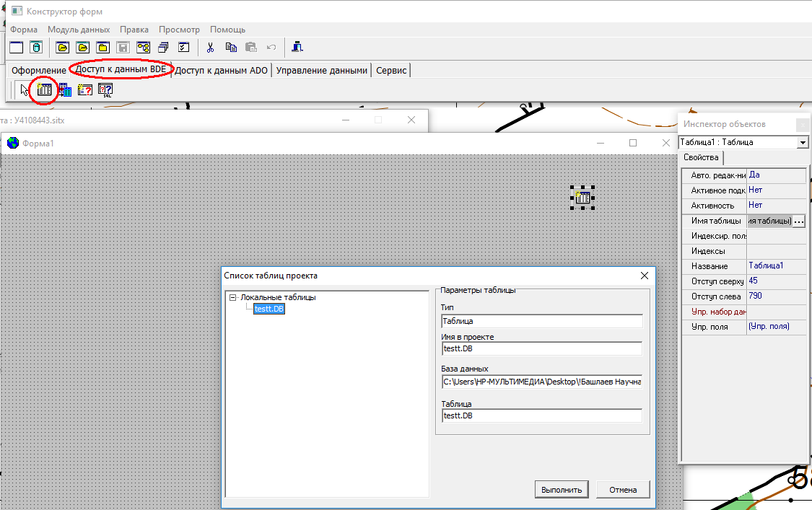
Task: Click the Undo arrow toolbar icon
Action: [x=271, y=48]
